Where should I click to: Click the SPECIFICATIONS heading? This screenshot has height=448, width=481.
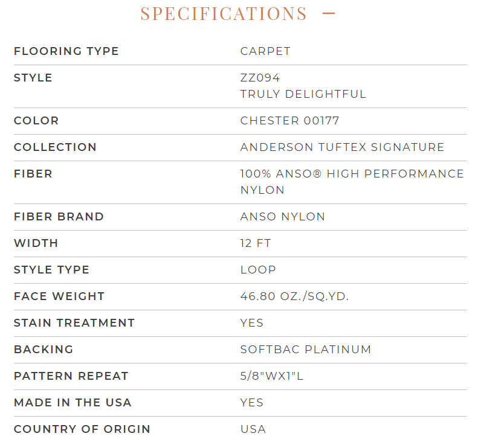(224, 13)
